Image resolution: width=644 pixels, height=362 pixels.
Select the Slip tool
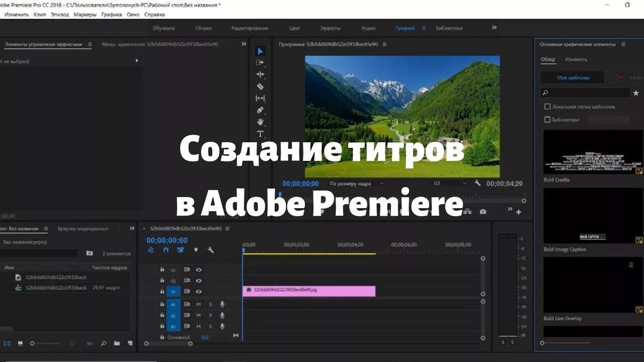click(260, 99)
